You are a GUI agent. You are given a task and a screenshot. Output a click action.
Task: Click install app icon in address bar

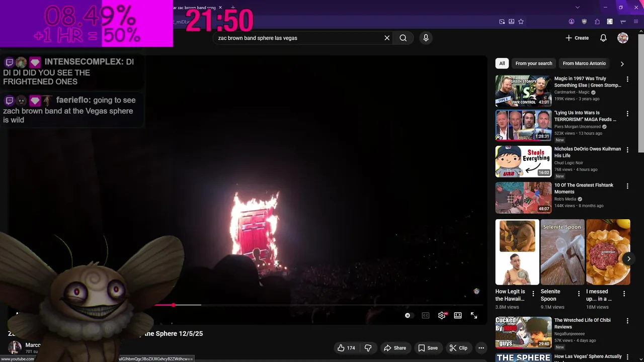(511, 22)
